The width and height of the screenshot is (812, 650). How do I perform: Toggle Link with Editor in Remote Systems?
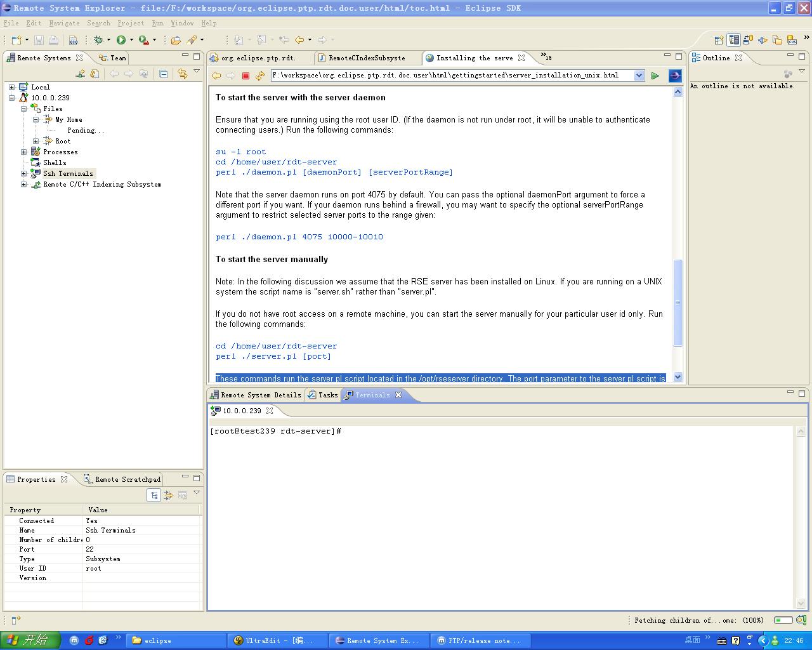(x=183, y=74)
